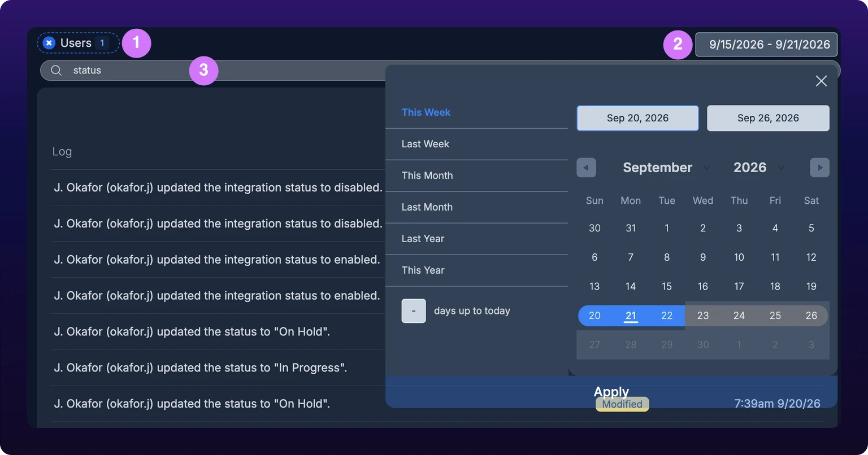This screenshot has height=455, width=868.
Task: Open the 9/15/2026 - 9/21/2026 date range
Action: point(766,45)
